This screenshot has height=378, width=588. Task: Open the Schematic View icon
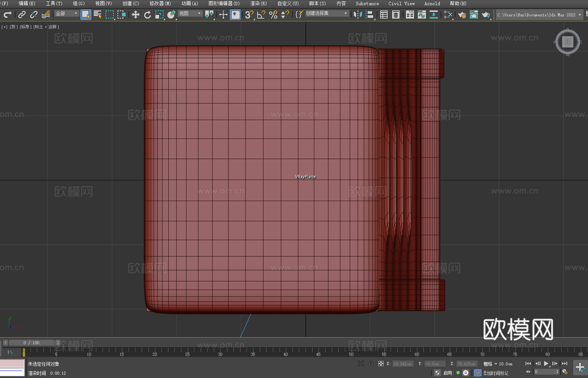point(448,14)
